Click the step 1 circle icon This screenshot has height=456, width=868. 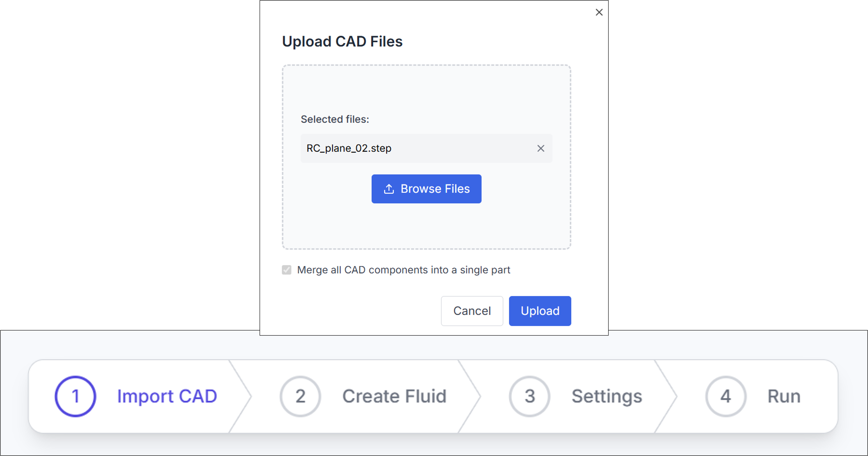pos(75,396)
